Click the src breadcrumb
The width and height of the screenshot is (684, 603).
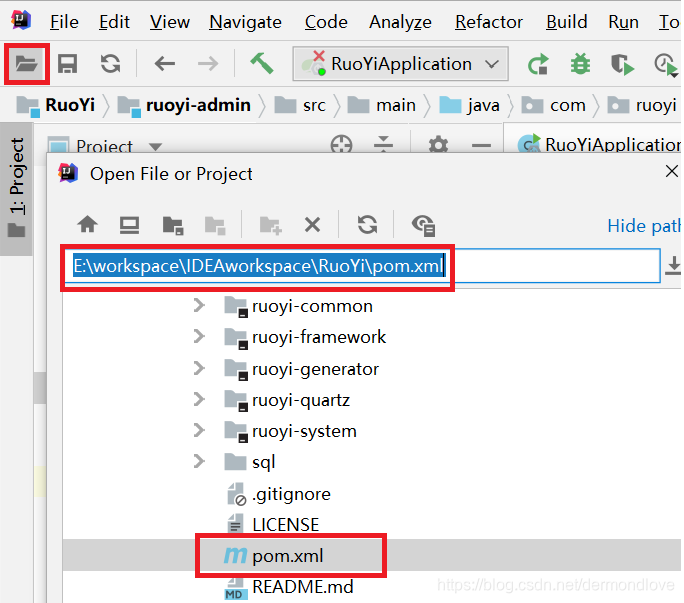[300, 105]
